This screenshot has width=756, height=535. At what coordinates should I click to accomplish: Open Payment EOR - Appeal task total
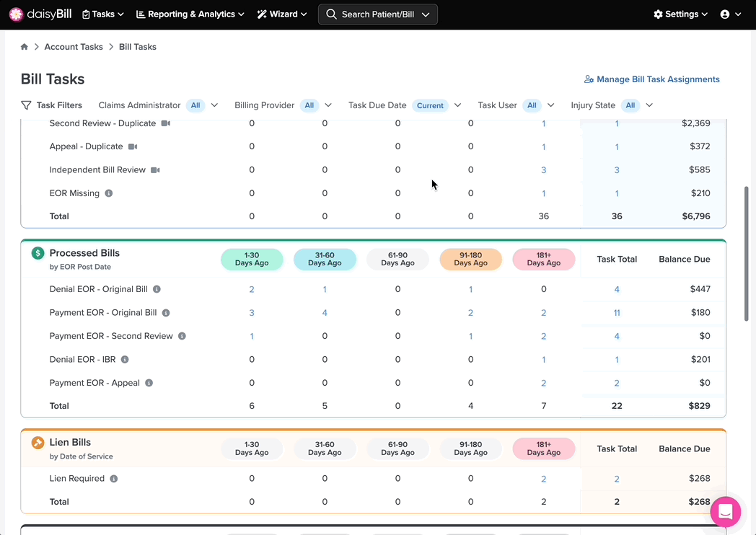click(x=617, y=383)
